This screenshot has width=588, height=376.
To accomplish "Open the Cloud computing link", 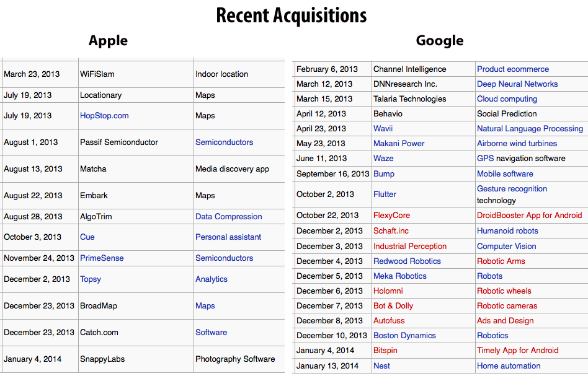I will tap(507, 99).
